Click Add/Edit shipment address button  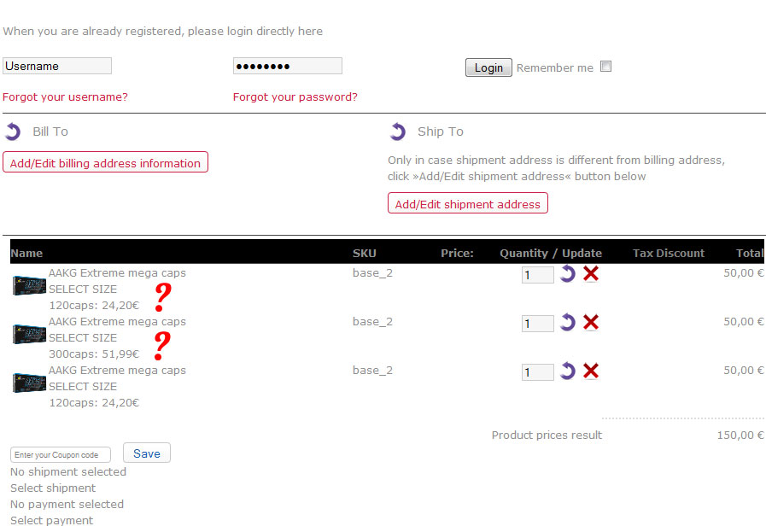(467, 204)
